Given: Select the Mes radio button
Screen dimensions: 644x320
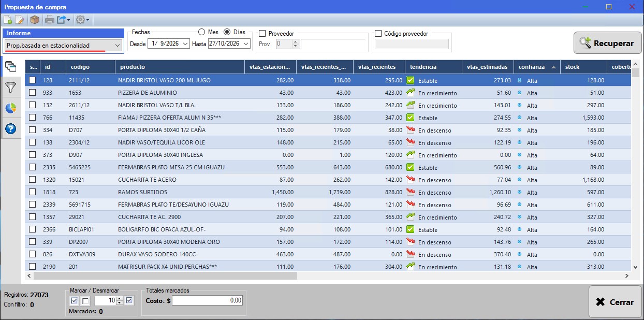Looking at the screenshot, I should coord(202,32).
